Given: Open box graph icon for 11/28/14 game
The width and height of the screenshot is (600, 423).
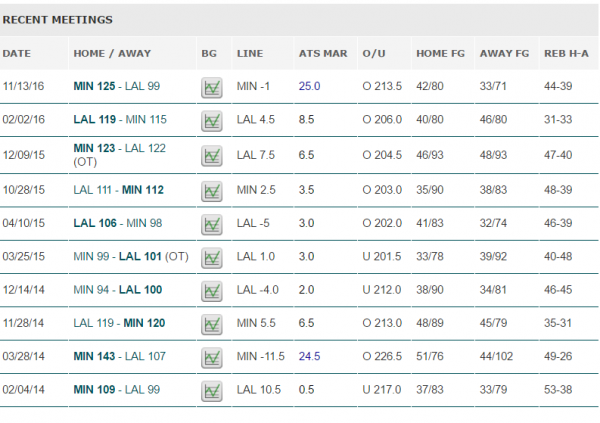Looking at the screenshot, I should (x=212, y=324).
